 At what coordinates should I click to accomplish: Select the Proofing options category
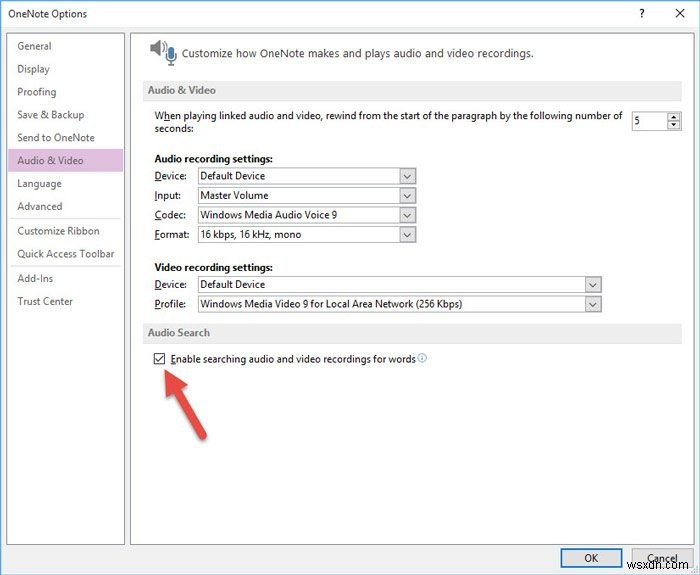tap(65, 92)
